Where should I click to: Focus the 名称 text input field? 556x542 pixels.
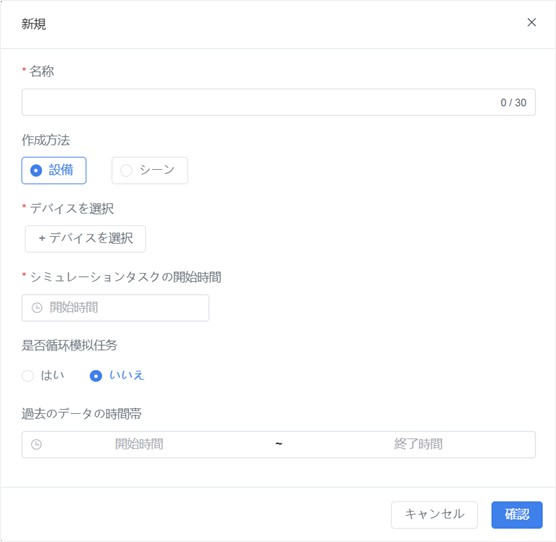coord(278,102)
